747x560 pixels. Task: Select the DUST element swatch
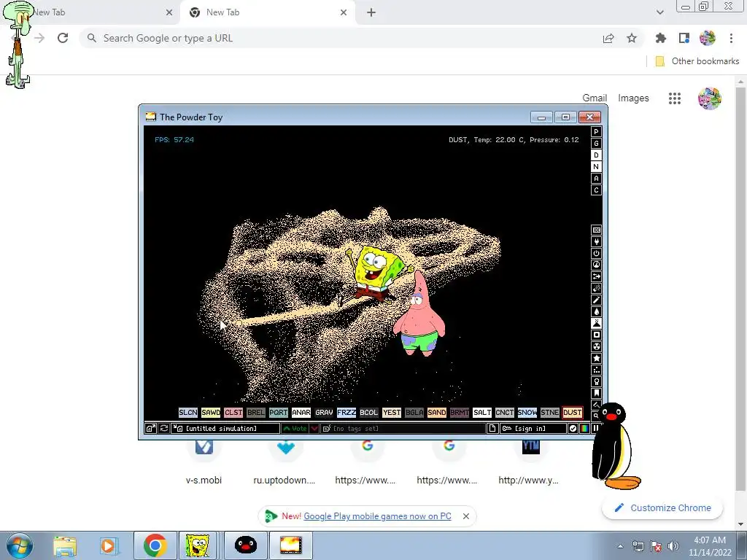572,413
